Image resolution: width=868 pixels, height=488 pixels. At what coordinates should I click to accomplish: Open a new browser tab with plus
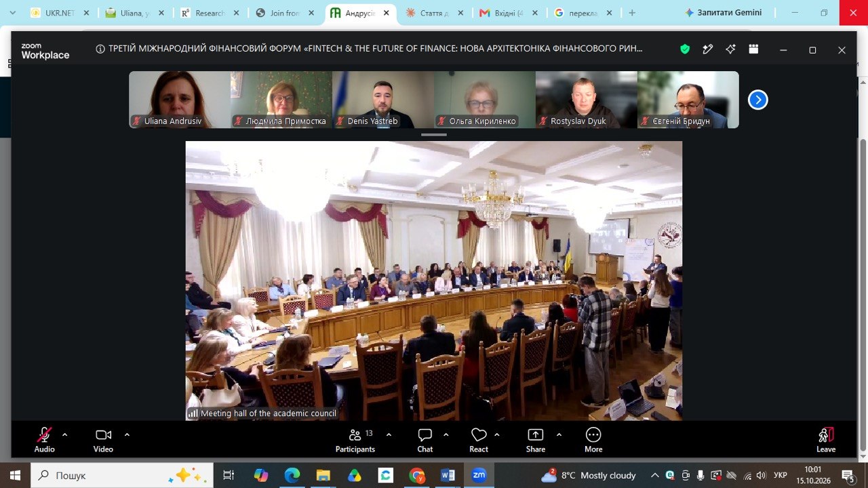point(632,13)
